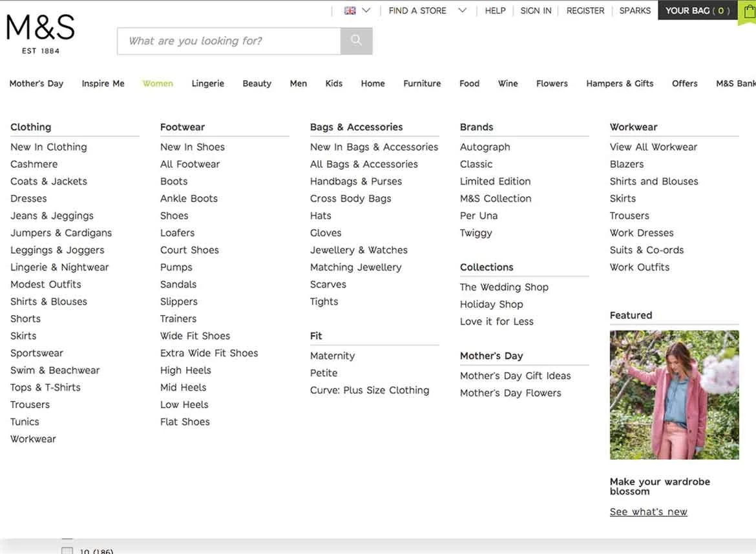Go to Curve: Plus Size Clothing
The width and height of the screenshot is (756, 554).
click(370, 390)
